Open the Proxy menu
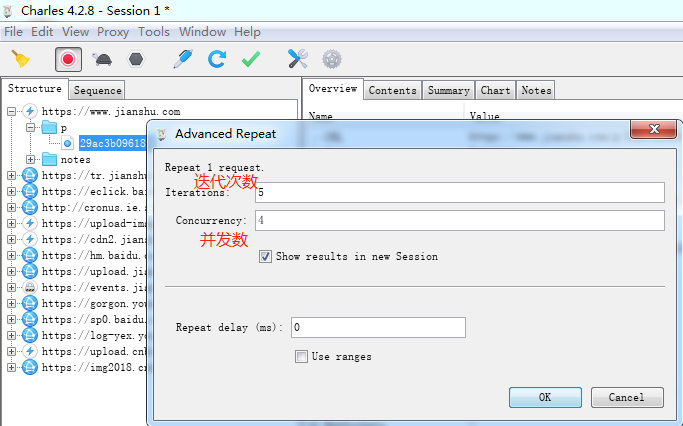683x426 pixels. [113, 32]
